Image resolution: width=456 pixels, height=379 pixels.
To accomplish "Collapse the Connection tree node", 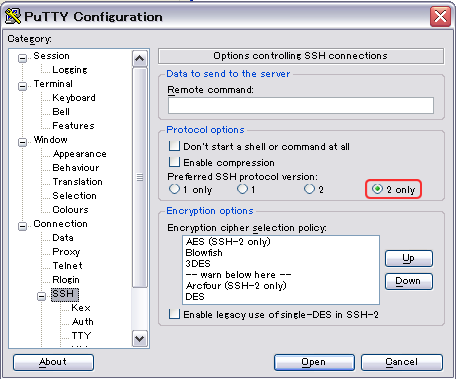I will click(x=22, y=226).
